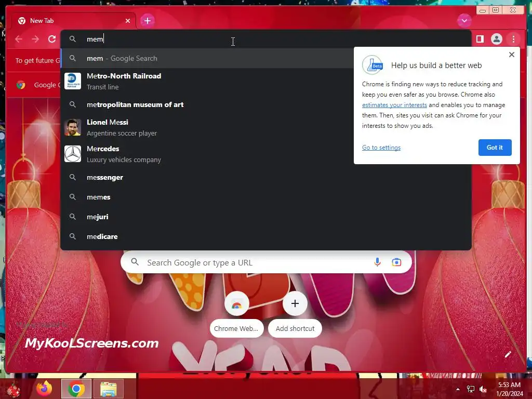
Task: Open File Explorer from the taskbar
Action: [109, 389]
